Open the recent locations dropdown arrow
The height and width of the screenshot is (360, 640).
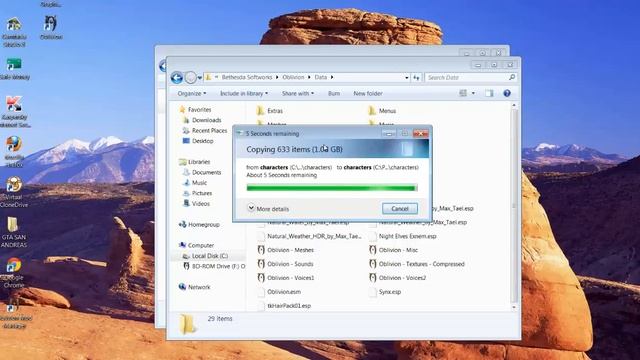coord(200,78)
